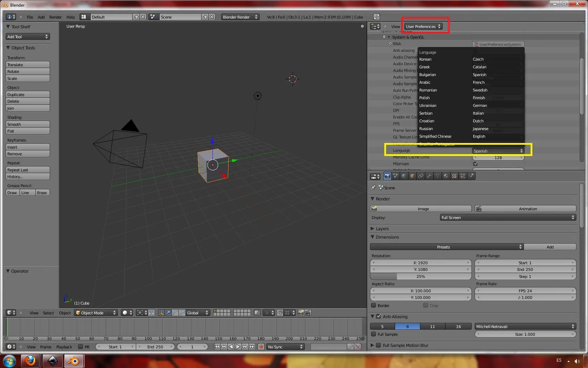The image size is (588, 368).
Task: Open Firefox from the Windows taskbar
Action: (x=30, y=361)
